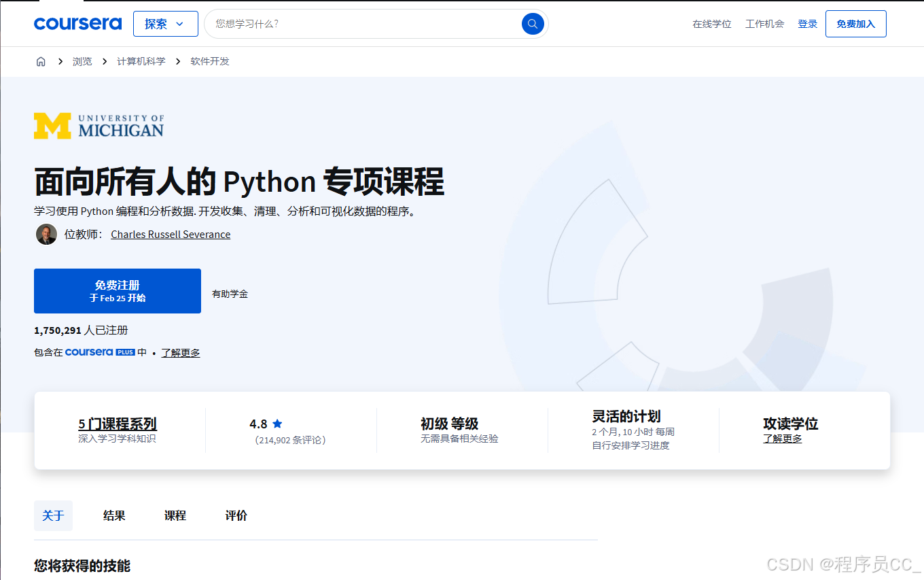Click the 免费加入 button
This screenshot has height=580, width=924.
(x=855, y=24)
